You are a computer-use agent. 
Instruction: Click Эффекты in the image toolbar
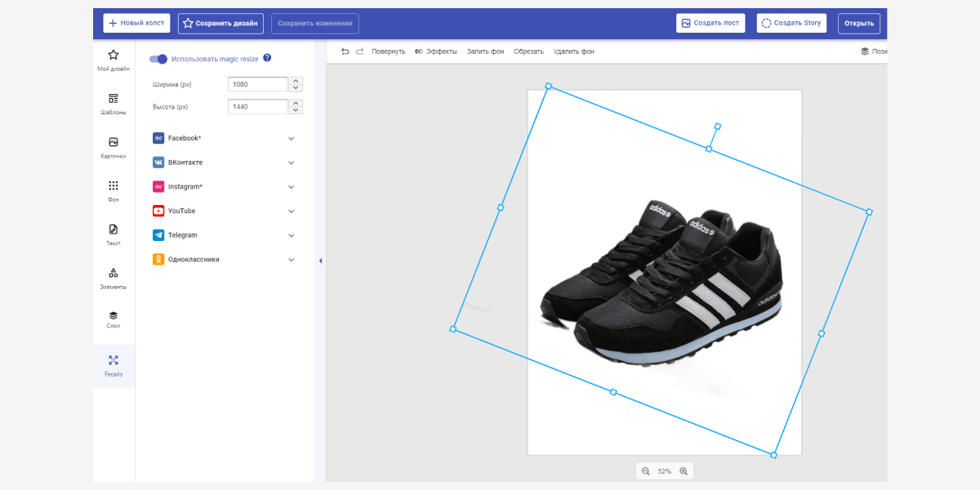(x=436, y=51)
